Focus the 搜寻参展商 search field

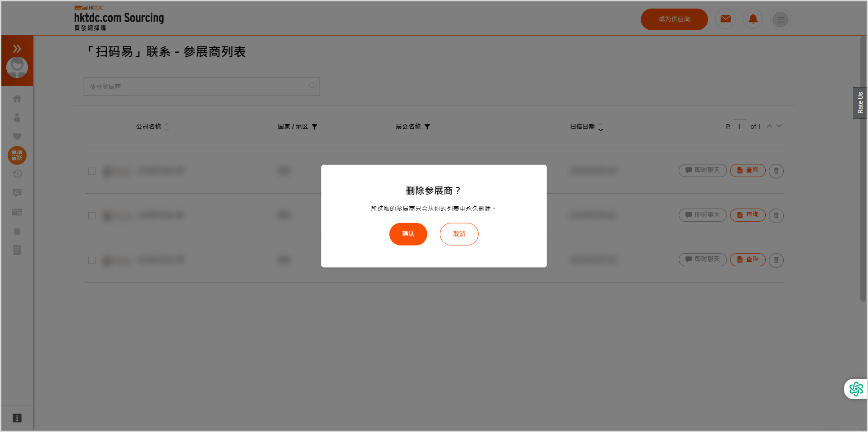click(201, 86)
